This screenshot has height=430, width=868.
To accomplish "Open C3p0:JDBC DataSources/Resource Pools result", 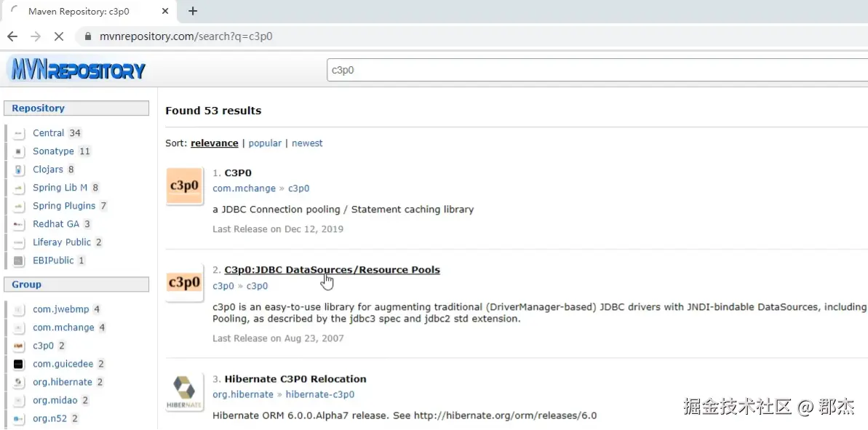I will point(332,270).
